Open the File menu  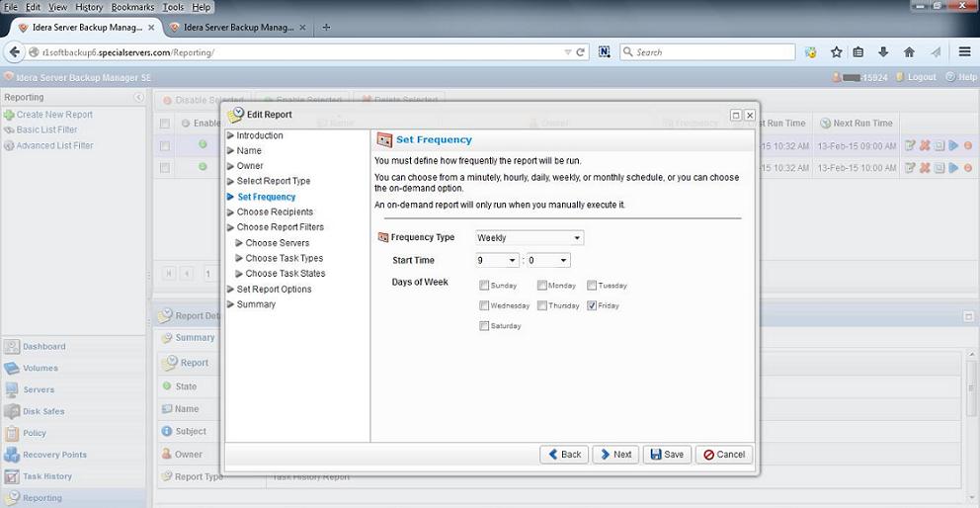(x=11, y=8)
